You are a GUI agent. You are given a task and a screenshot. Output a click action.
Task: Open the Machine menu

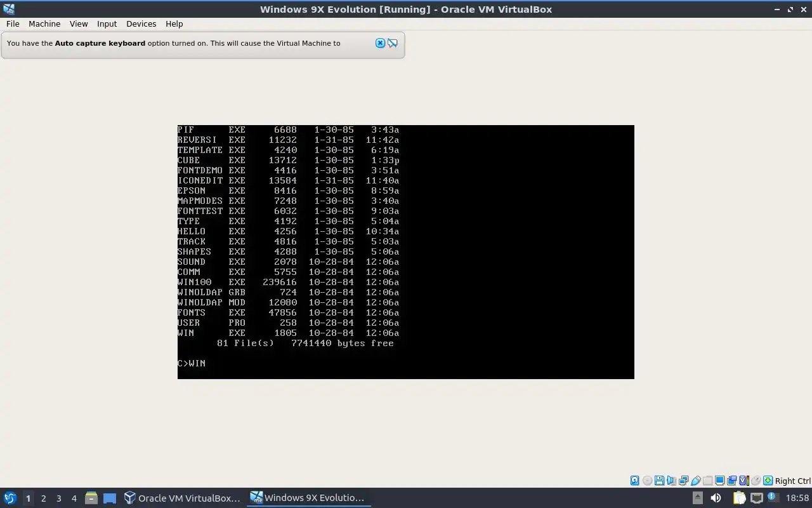[44, 23]
